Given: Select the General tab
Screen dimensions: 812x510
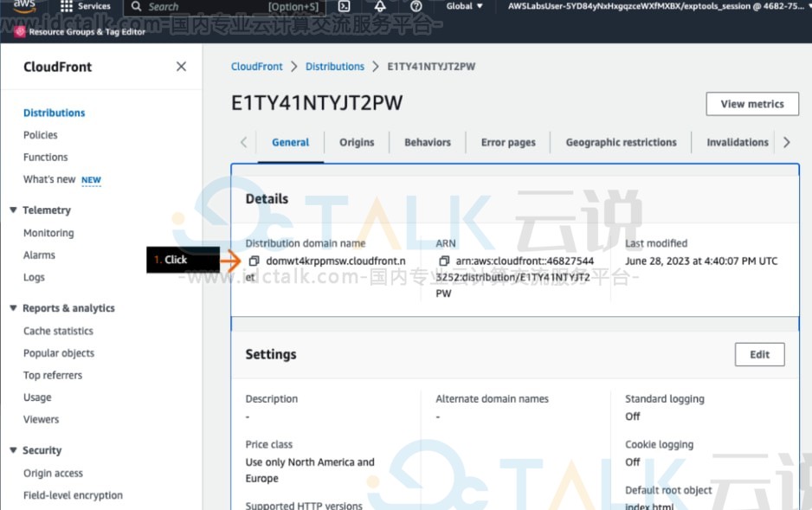Looking at the screenshot, I should (x=291, y=142).
